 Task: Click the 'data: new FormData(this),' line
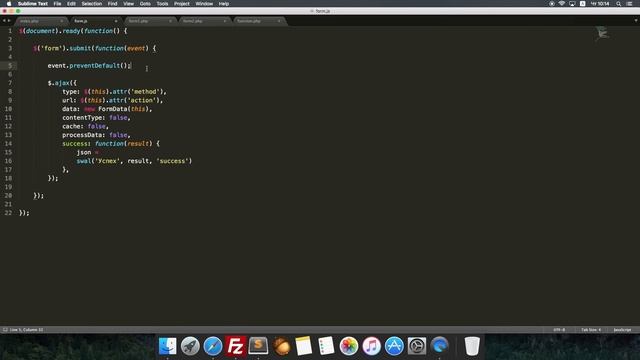click(x=107, y=109)
